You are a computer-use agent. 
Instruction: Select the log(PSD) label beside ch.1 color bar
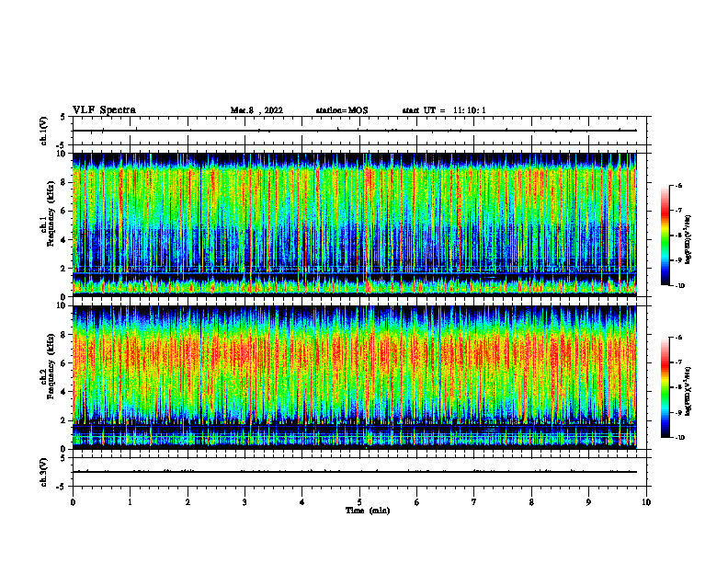click(688, 240)
